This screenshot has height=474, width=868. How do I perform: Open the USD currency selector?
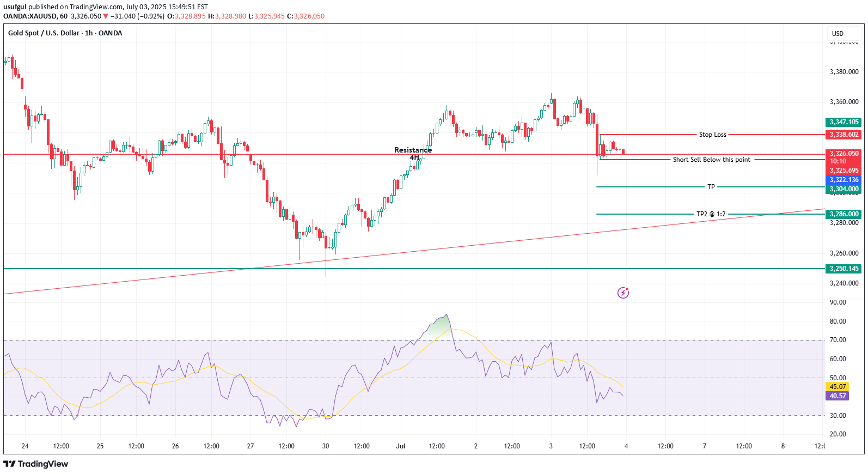[838, 34]
